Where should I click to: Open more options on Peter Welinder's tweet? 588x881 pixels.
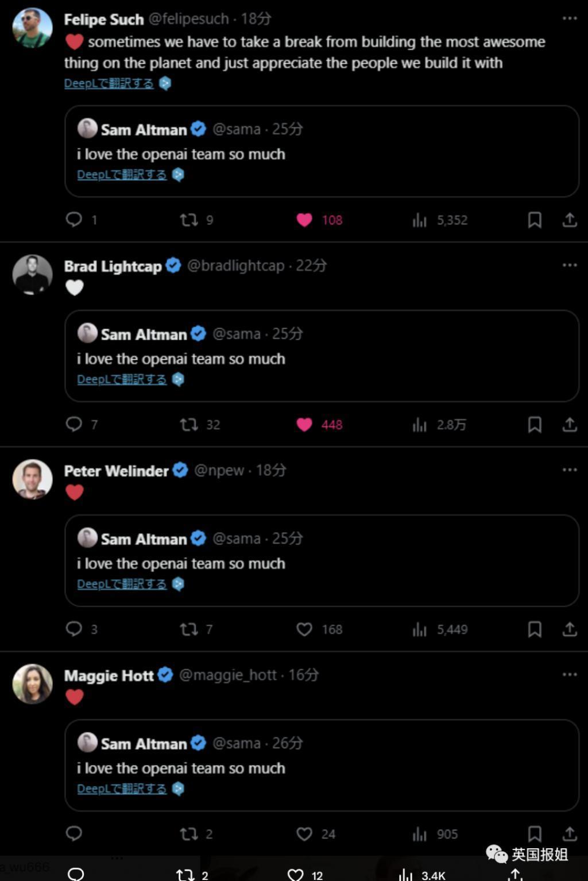pyautogui.click(x=569, y=470)
